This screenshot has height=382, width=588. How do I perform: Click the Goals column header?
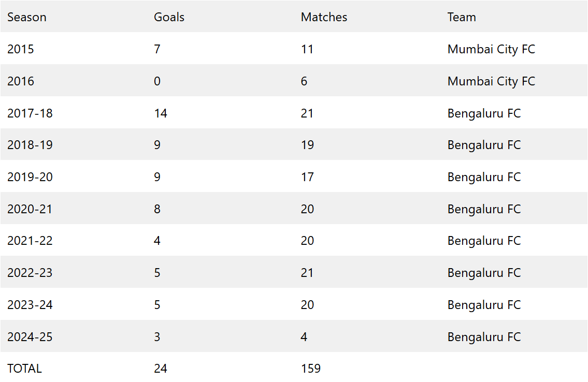(x=169, y=17)
